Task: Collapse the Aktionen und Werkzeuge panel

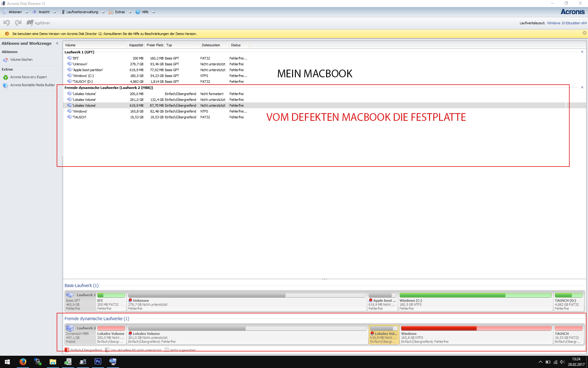Action: coord(57,43)
